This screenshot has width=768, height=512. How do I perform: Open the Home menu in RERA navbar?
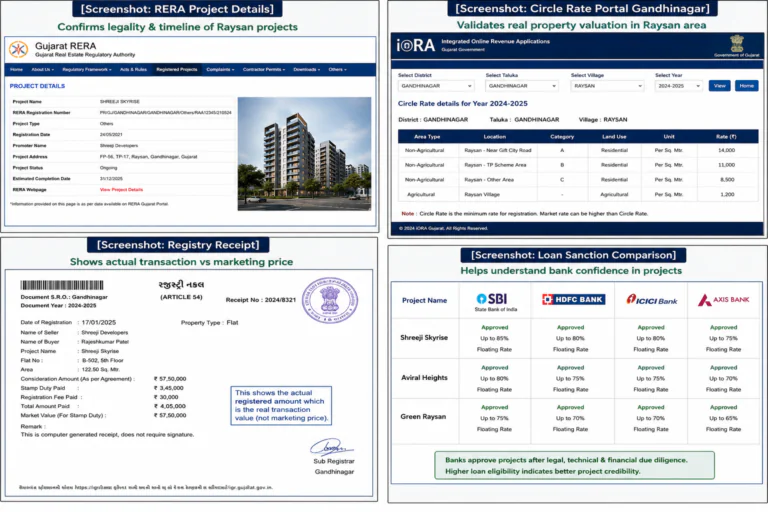coord(16,70)
